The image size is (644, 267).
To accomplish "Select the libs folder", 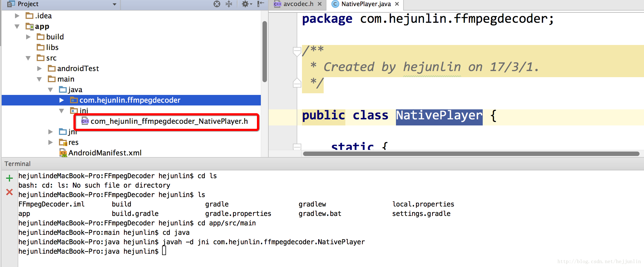I will click(52, 47).
